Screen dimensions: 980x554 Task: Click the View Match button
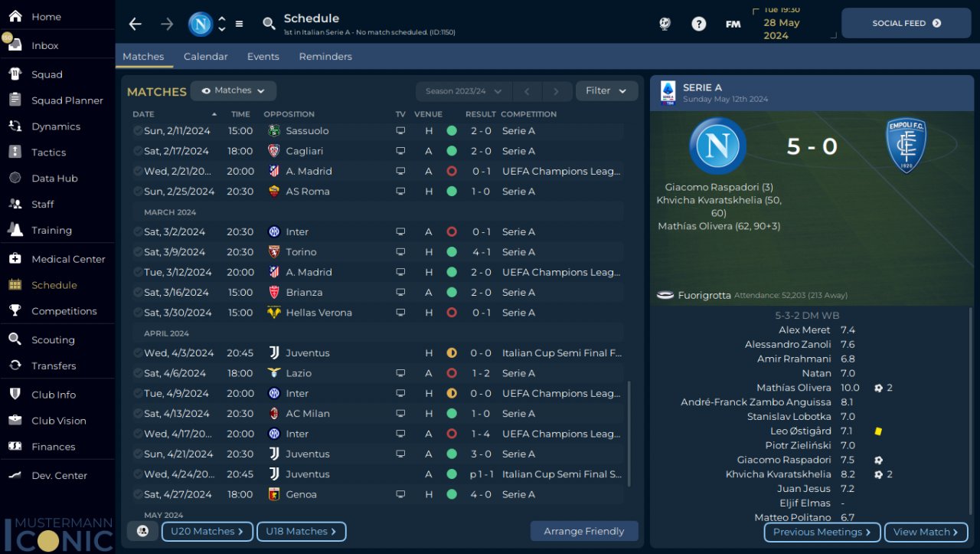coord(926,532)
